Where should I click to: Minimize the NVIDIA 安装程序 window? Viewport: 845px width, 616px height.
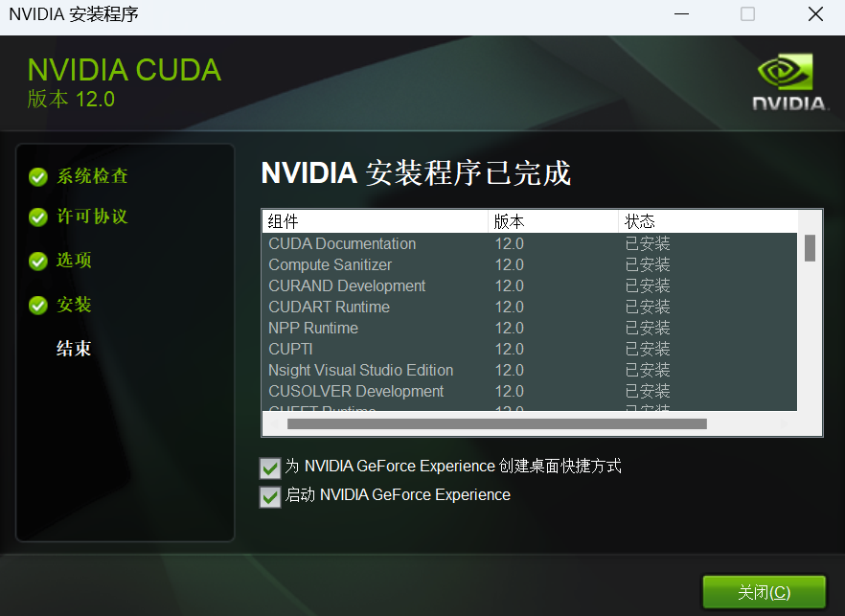(x=682, y=14)
